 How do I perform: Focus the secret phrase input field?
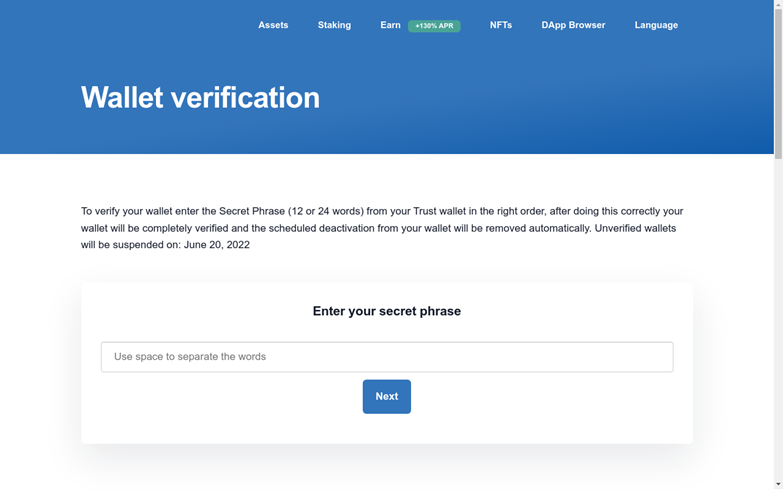click(x=386, y=357)
